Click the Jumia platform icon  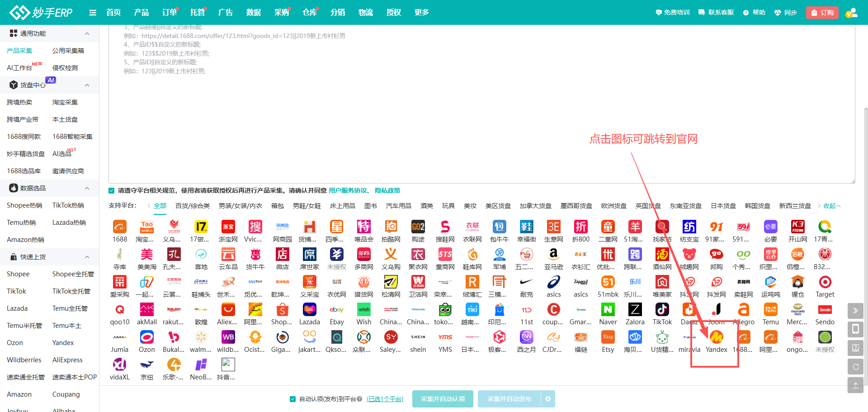120,337
